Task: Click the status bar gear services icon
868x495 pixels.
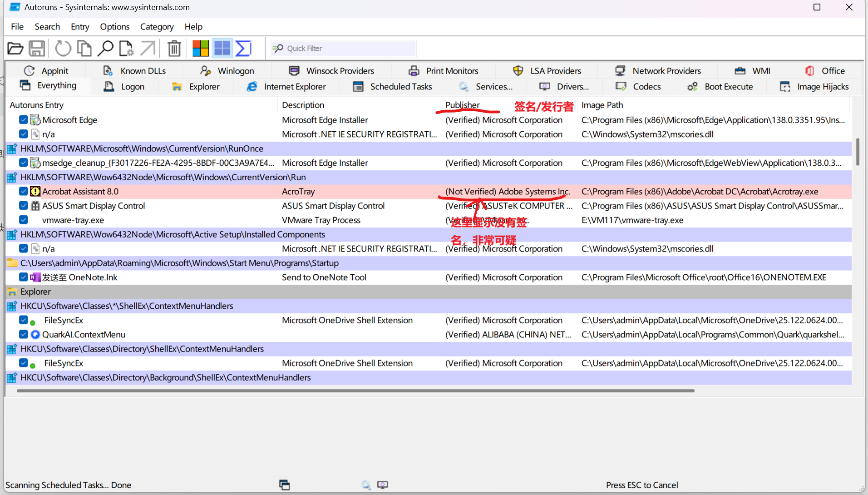Action: [x=366, y=485]
